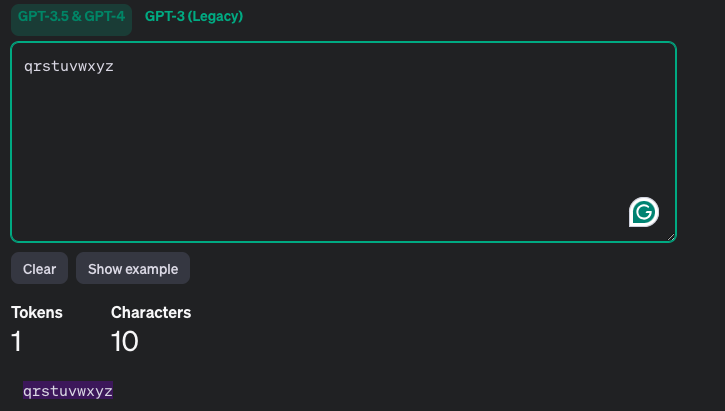Click the textarea resize handle corner
This screenshot has height=411, width=725.
[671, 236]
